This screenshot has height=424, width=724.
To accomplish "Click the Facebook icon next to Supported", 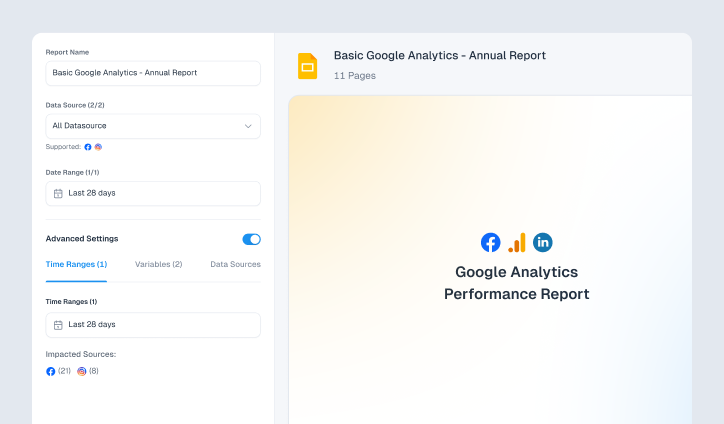I will [x=88, y=147].
